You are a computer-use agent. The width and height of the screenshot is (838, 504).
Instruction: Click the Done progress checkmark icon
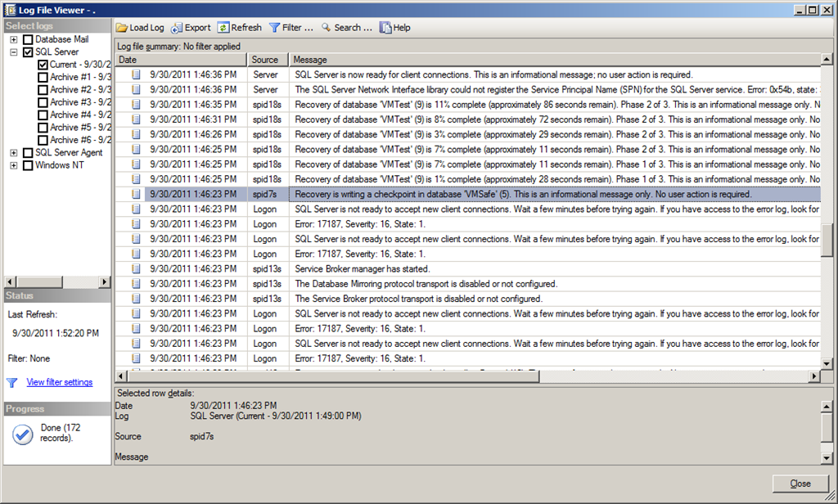pyautogui.click(x=22, y=434)
